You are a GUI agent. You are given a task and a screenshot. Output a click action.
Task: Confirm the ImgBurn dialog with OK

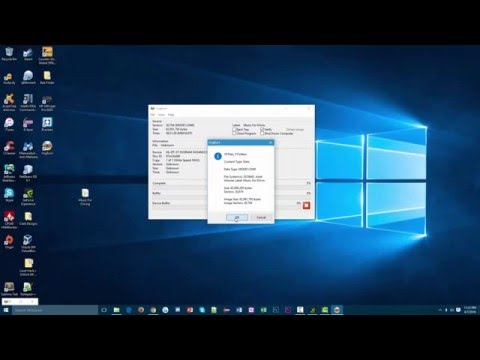click(237, 217)
